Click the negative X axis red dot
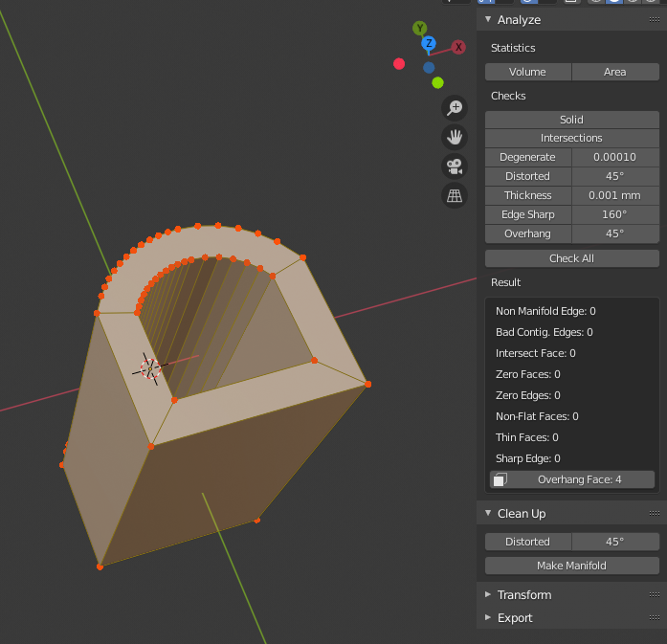The width and height of the screenshot is (667, 644). (399, 64)
